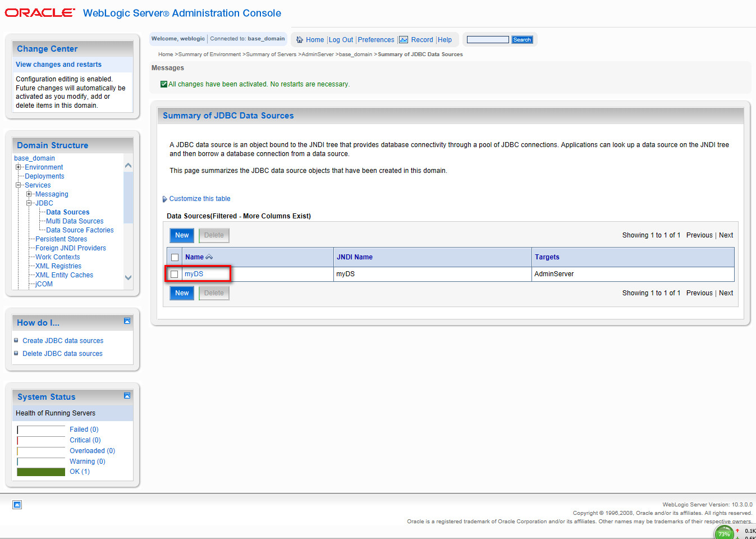Click the search text field
756x539 pixels.
[x=488, y=40]
